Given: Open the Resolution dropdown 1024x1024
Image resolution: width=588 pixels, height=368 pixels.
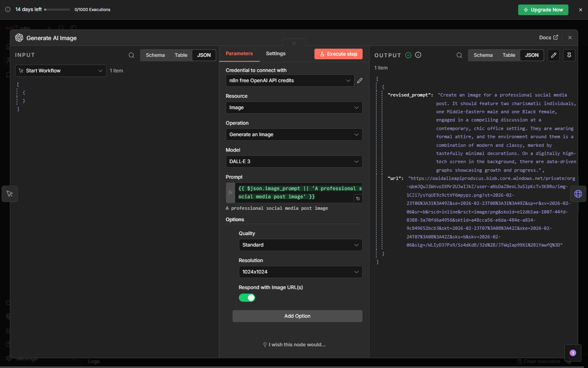Looking at the screenshot, I should click(x=300, y=272).
